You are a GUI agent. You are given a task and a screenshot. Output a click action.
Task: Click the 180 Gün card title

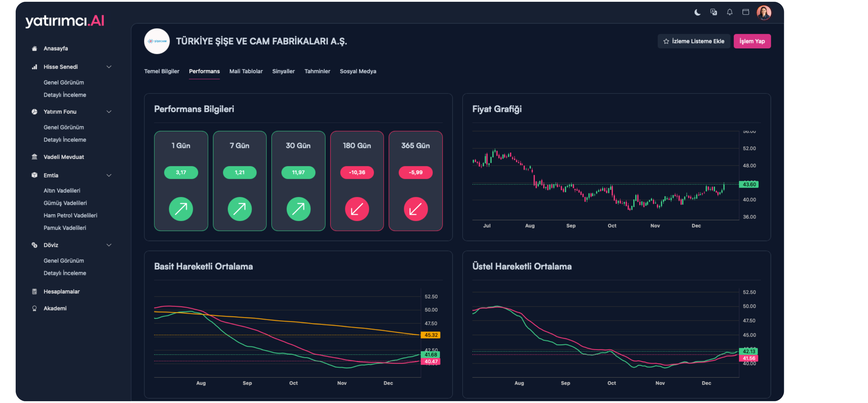pos(357,146)
